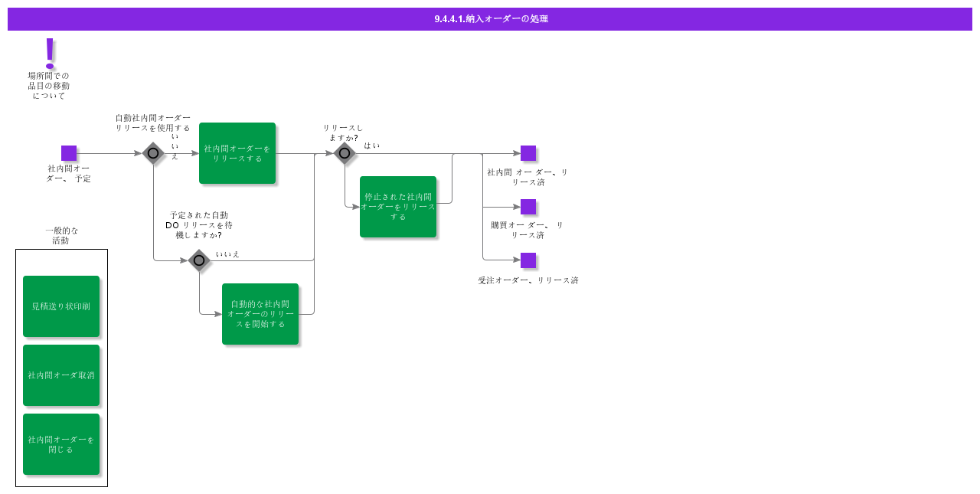Open the 見積送り状印刷 activity box

(61, 306)
